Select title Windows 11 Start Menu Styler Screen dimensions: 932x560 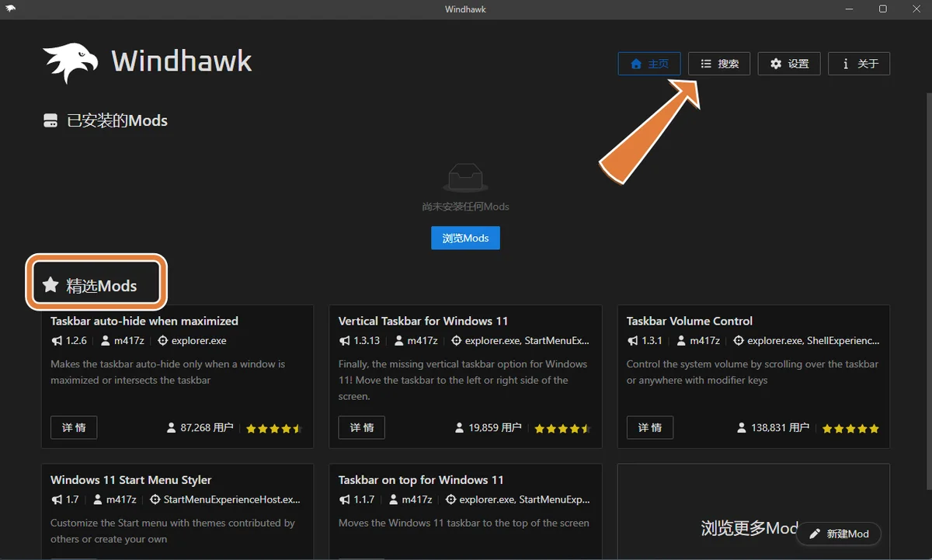point(131,480)
